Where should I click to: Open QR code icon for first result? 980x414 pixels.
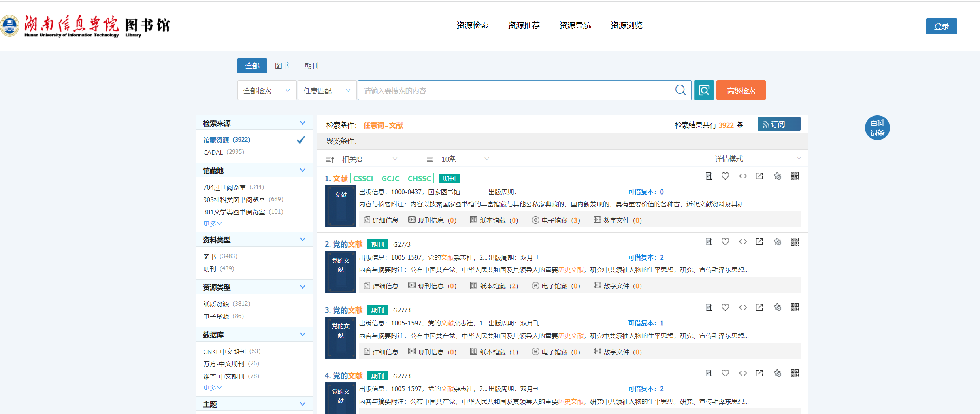tap(794, 176)
